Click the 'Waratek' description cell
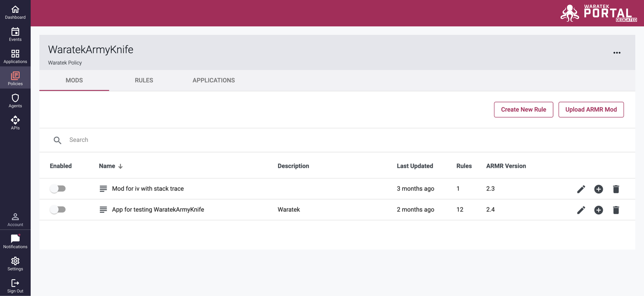This screenshot has width=644, height=296. (x=289, y=210)
